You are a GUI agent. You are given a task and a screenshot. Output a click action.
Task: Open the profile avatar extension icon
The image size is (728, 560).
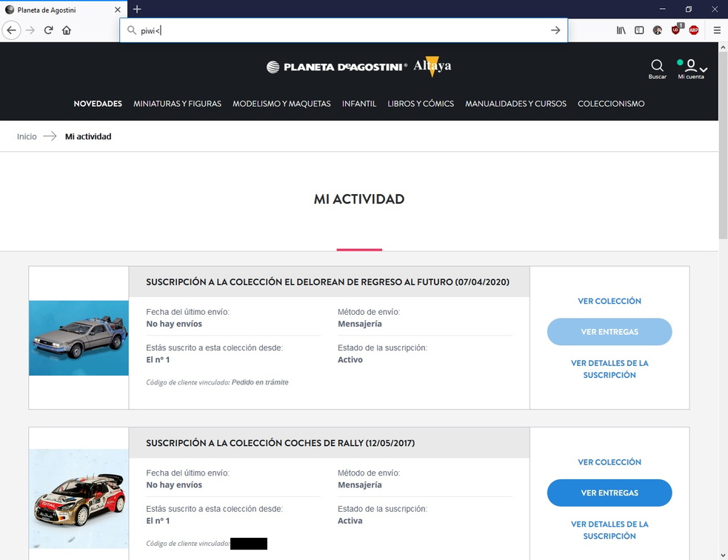pyautogui.click(x=658, y=30)
